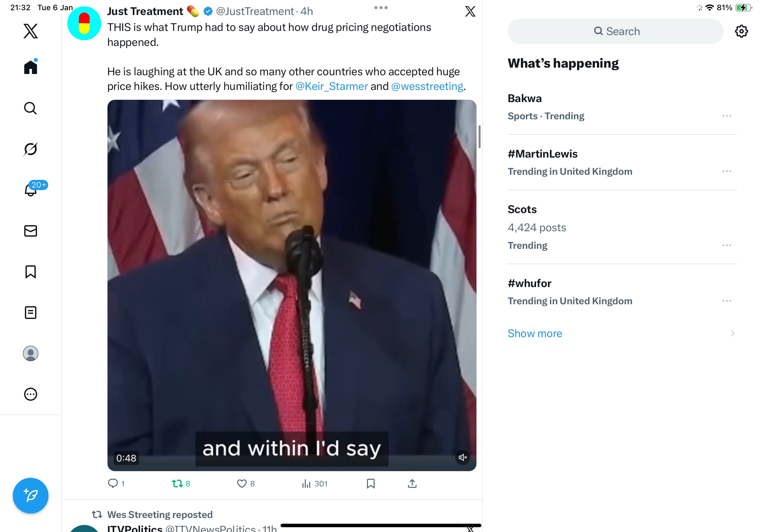
Task: Open the @Keir_Starmer mention link
Action: 332,86
